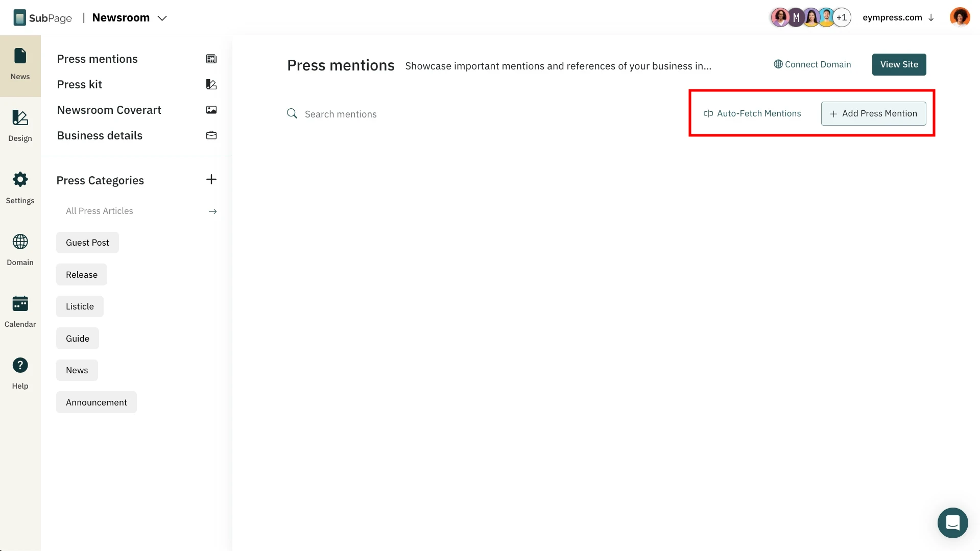Click the SubPage logo icon
The image size is (980, 551).
click(x=19, y=18)
